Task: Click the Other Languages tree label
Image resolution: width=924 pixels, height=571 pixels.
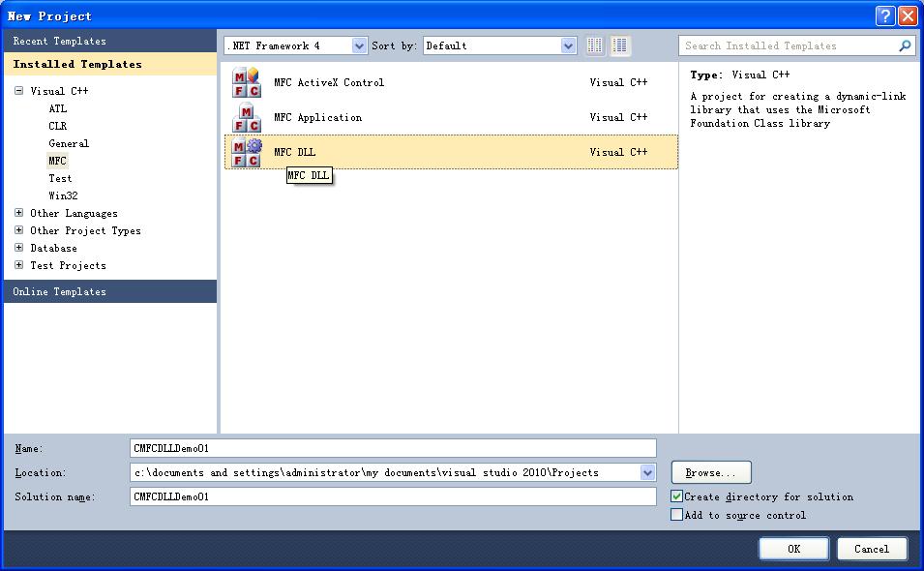Action: 74,213
